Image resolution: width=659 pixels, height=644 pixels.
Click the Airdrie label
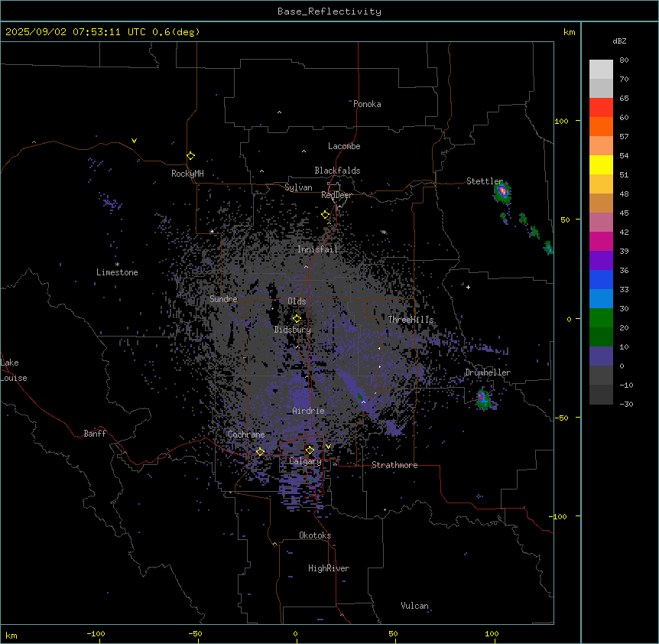[x=308, y=411]
